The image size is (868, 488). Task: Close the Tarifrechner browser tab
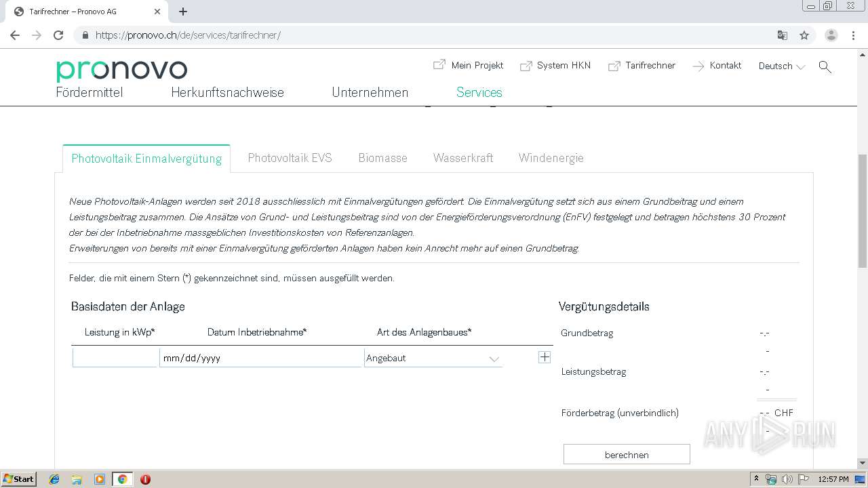coord(157,12)
